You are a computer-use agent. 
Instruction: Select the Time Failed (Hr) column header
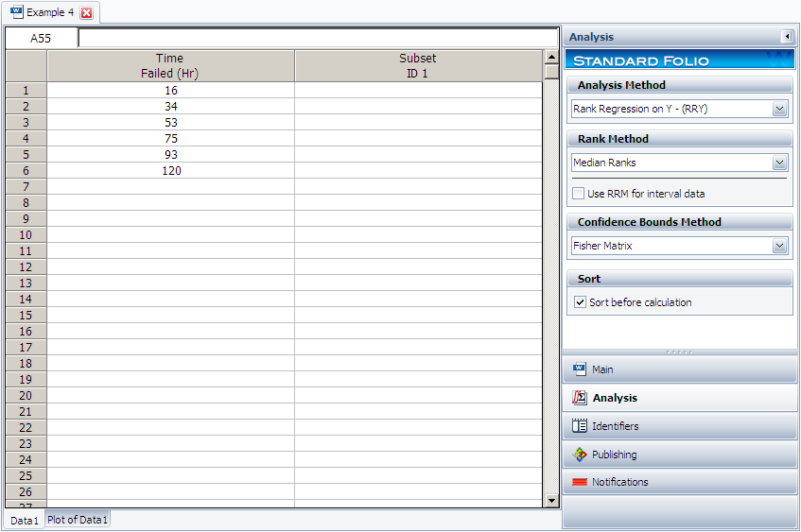(x=170, y=66)
